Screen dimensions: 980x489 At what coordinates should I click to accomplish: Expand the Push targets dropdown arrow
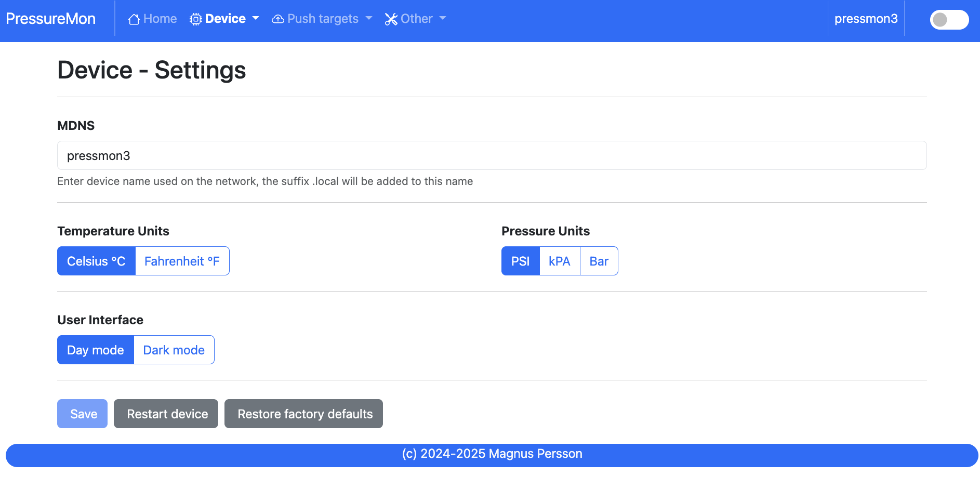click(x=369, y=18)
